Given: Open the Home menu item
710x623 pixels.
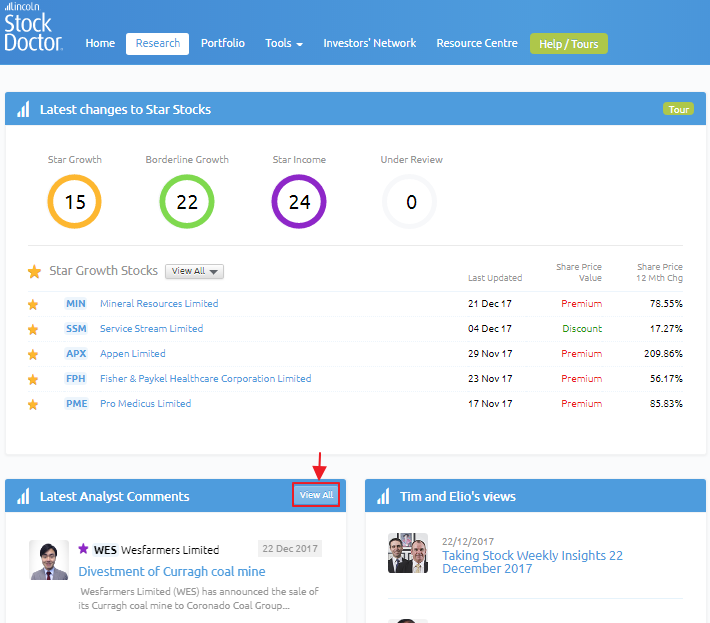Looking at the screenshot, I should (x=100, y=43).
